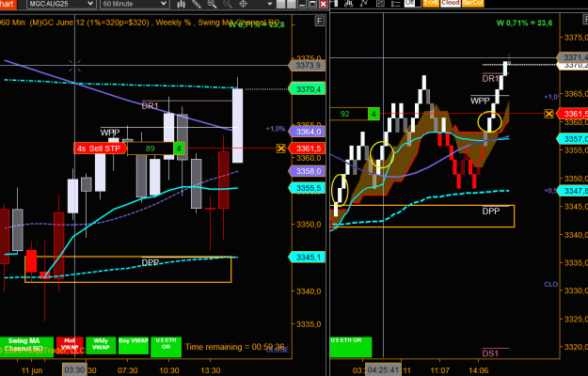Toggle the T<>K orange button
The height and width of the screenshot is (376, 588).
pyautogui.click(x=431, y=3)
